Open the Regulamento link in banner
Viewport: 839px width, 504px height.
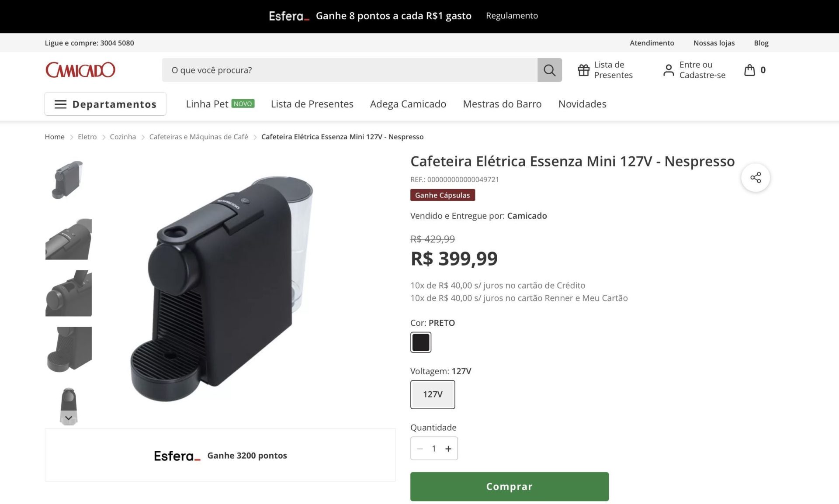point(512,16)
